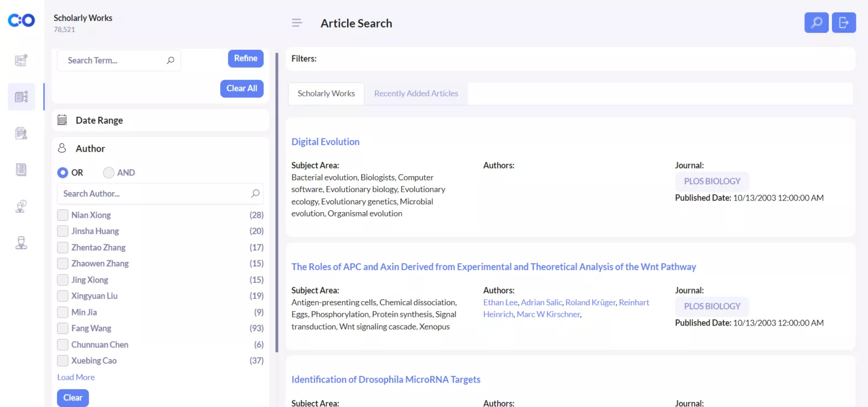Expand the Date Range filter section
This screenshot has width=868, height=407.
161,120
